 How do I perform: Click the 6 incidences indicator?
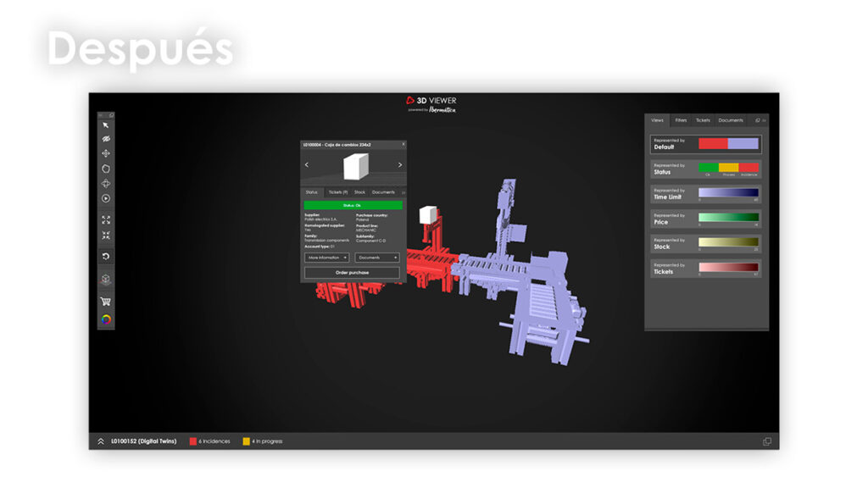pos(209,441)
